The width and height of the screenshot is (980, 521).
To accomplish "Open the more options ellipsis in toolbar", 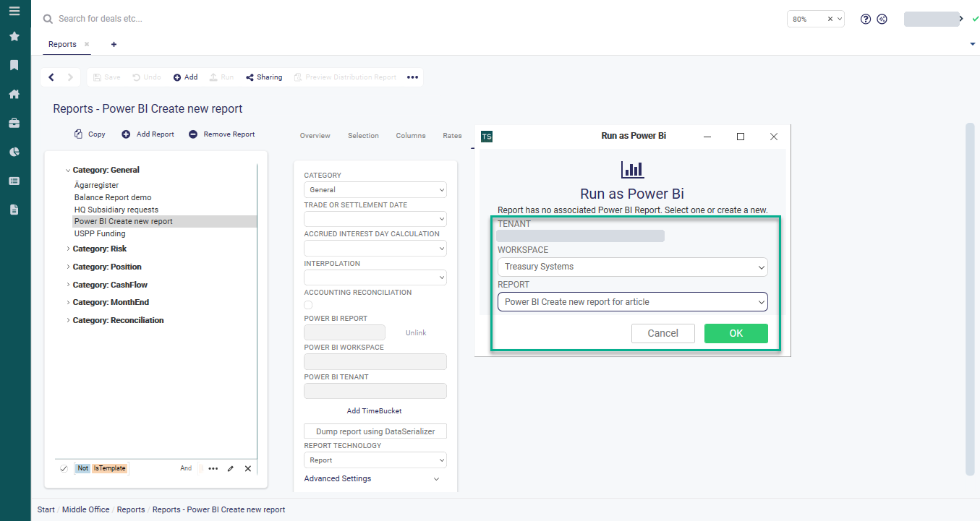I will pos(412,77).
